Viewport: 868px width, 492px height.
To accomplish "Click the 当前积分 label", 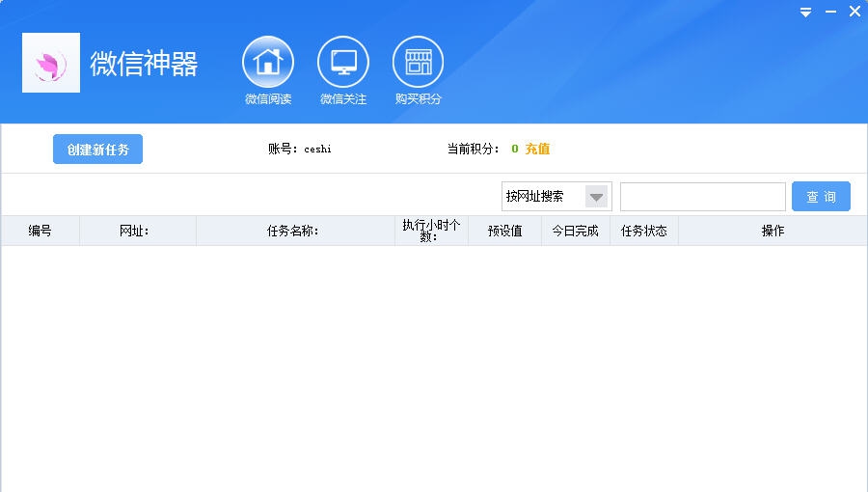I will point(474,149).
